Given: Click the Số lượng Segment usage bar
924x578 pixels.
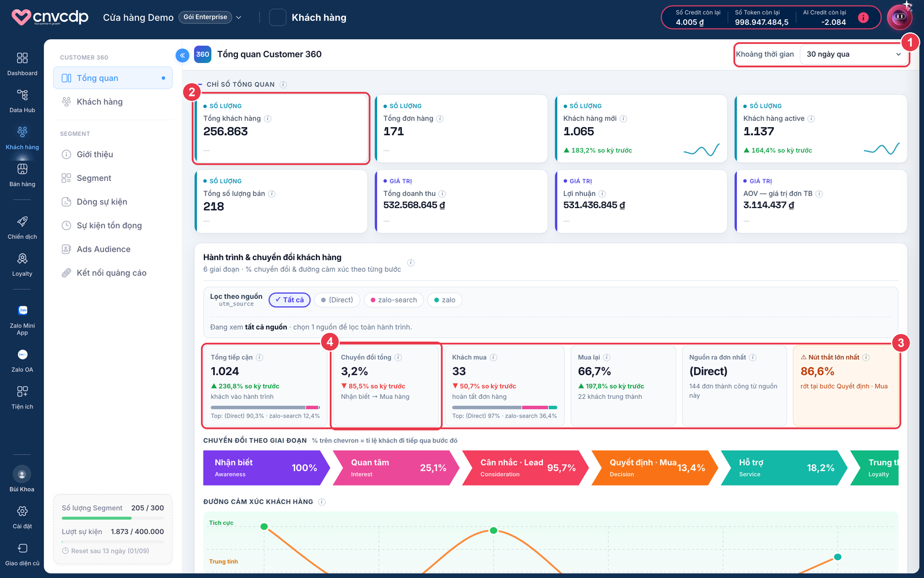Looking at the screenshot, I should tap(113, 518).
